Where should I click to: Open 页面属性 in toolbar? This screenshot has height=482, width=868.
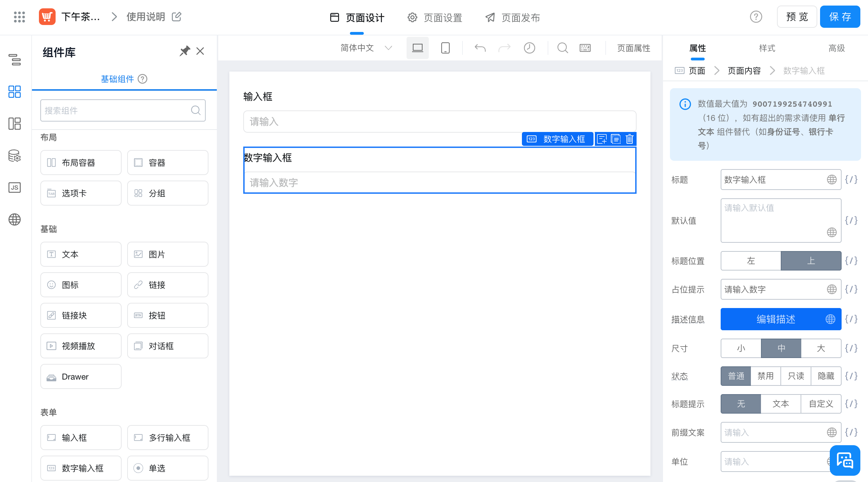tap(633, 48)
